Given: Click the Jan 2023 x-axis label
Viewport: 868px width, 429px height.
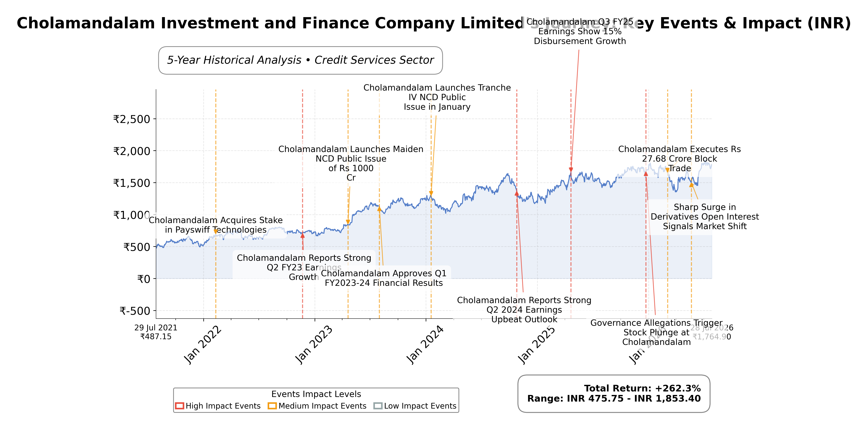Looking at the screenshot, I should (x=314, y=345).
